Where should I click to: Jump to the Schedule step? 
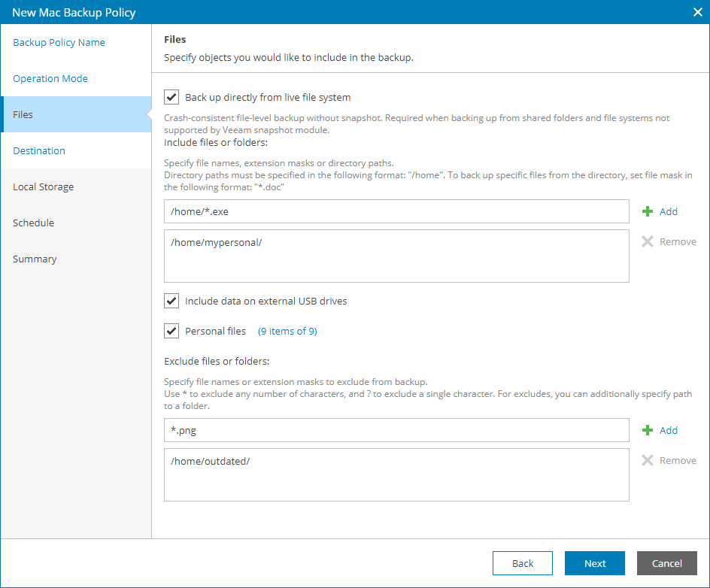(x=33, y=223)
